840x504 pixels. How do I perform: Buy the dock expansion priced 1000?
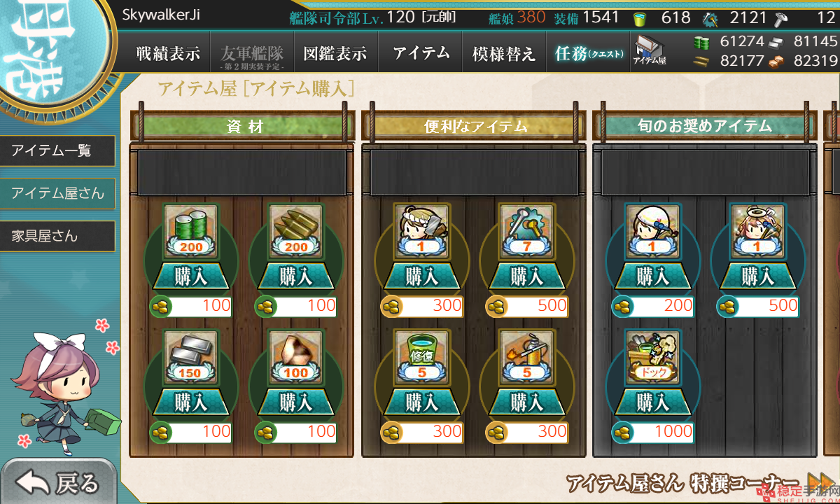[652, 402]
